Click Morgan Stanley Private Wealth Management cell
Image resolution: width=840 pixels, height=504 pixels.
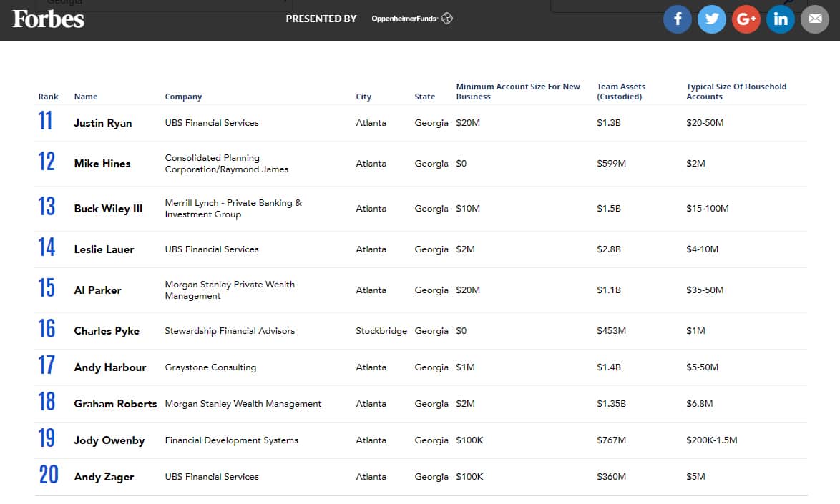[x=230, y=290]
